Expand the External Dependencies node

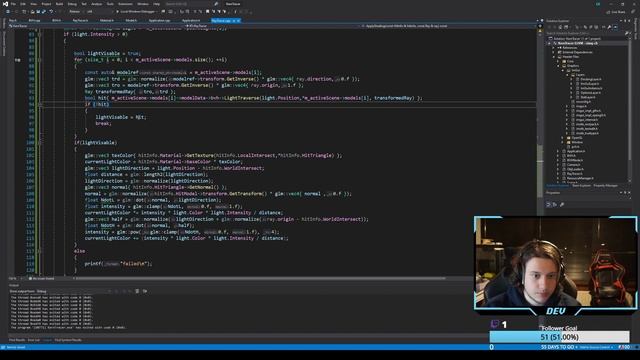[x=554, y=52]
